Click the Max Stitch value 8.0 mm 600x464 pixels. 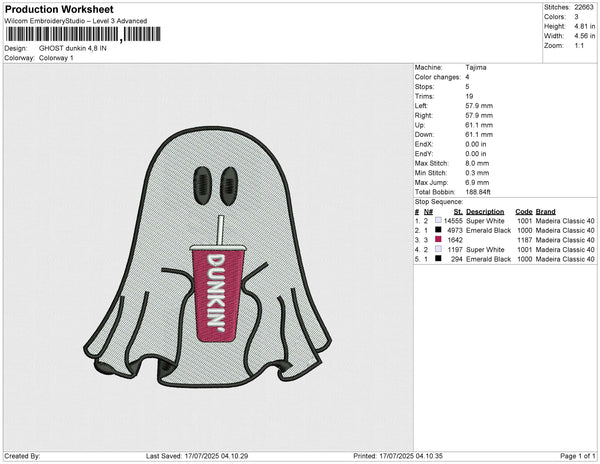point(477,163)
